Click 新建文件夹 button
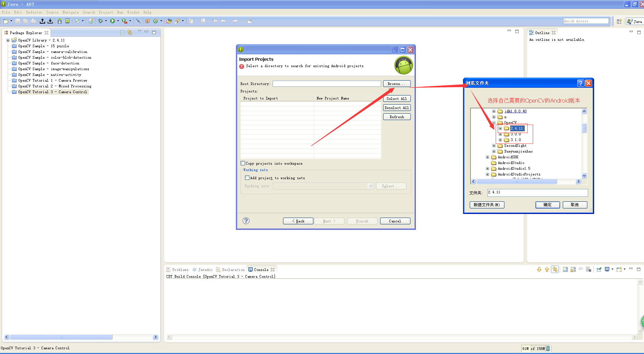Image resolution: width=644 pixels, height=354 pixels. 487,205
